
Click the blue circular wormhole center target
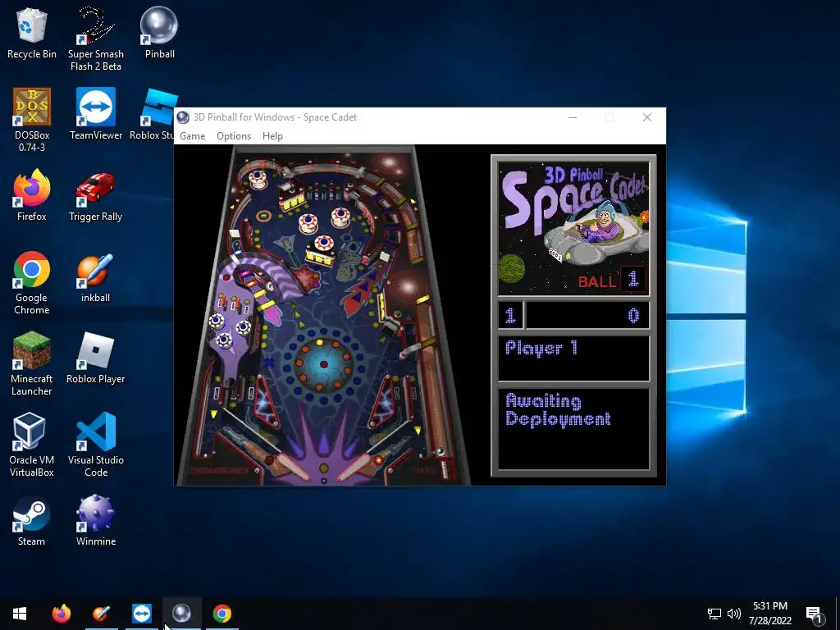click(323, 364)
